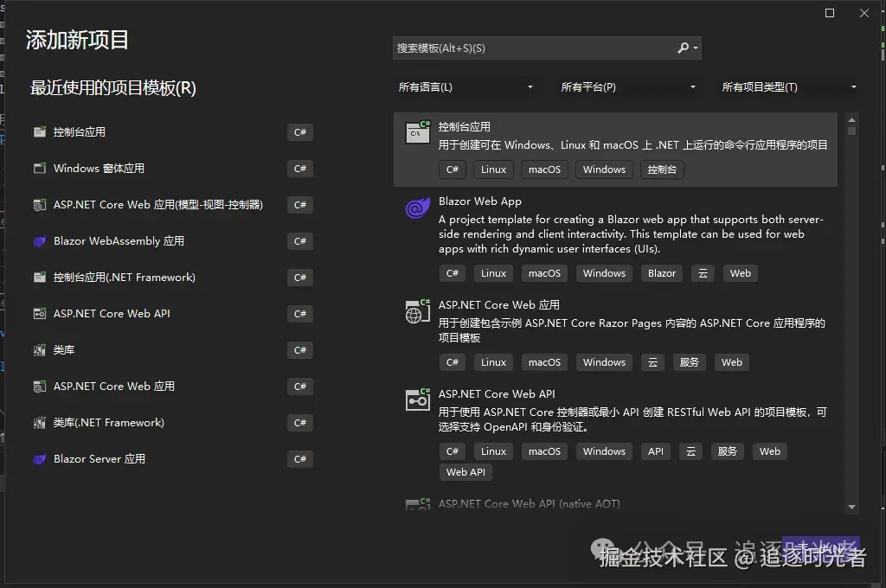The height and width of the screenshot is (588, 886).
Task: Click the scrollbar up arrow in template list
Action: tap(851, 119)
